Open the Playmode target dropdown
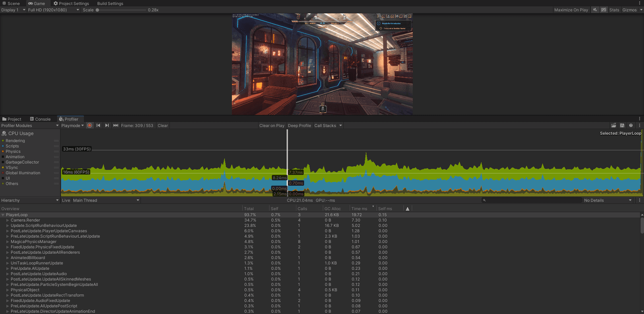The image size is (644, 314). tap(72, 125)
